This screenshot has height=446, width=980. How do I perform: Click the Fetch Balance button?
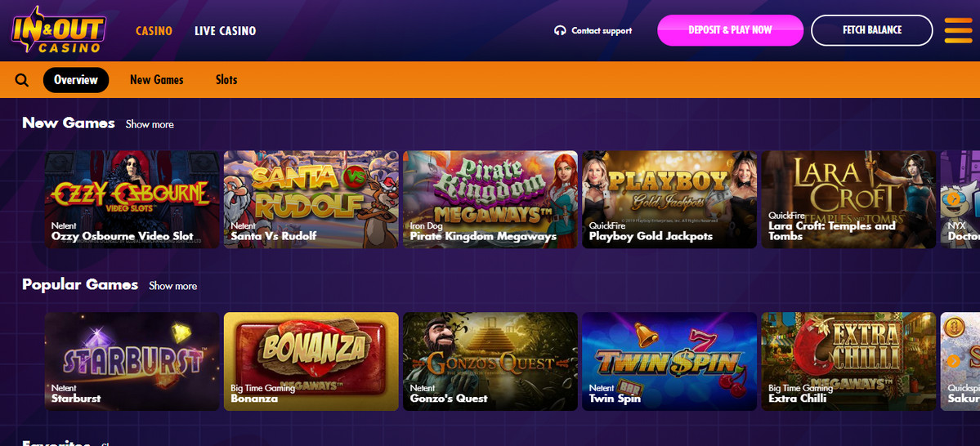click(872, 30)
